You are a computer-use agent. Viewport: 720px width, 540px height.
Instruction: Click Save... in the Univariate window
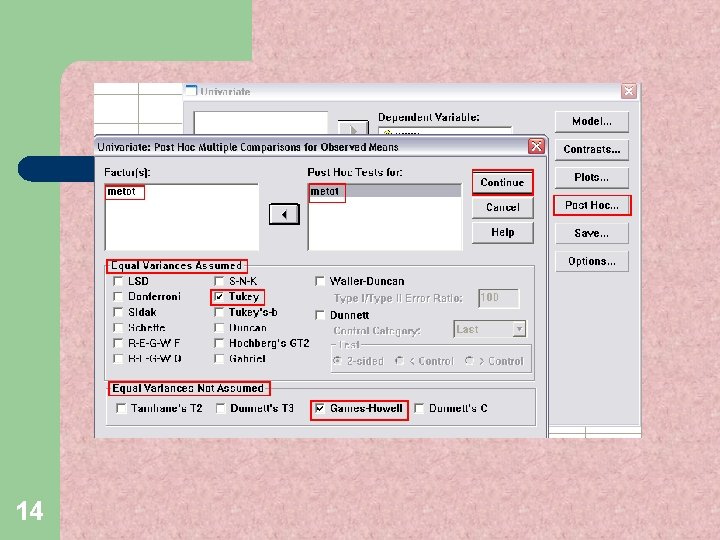pyautogui.click(x=591, y=234)
